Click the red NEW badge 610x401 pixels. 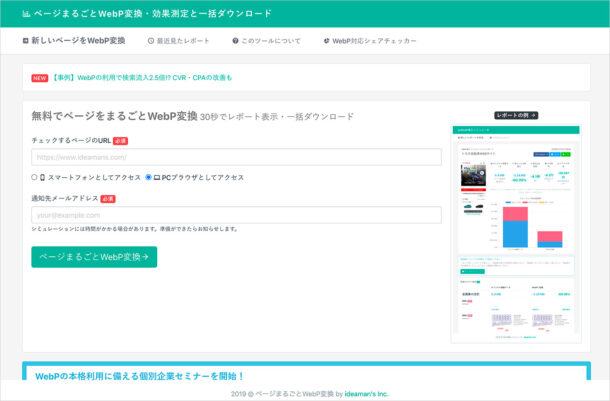tap(40, 78)
